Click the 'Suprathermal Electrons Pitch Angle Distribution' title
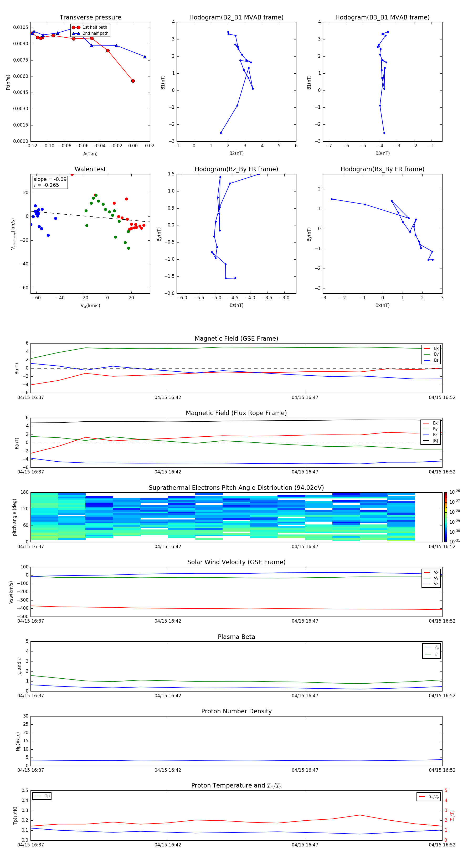 click(x=236, y=488)
